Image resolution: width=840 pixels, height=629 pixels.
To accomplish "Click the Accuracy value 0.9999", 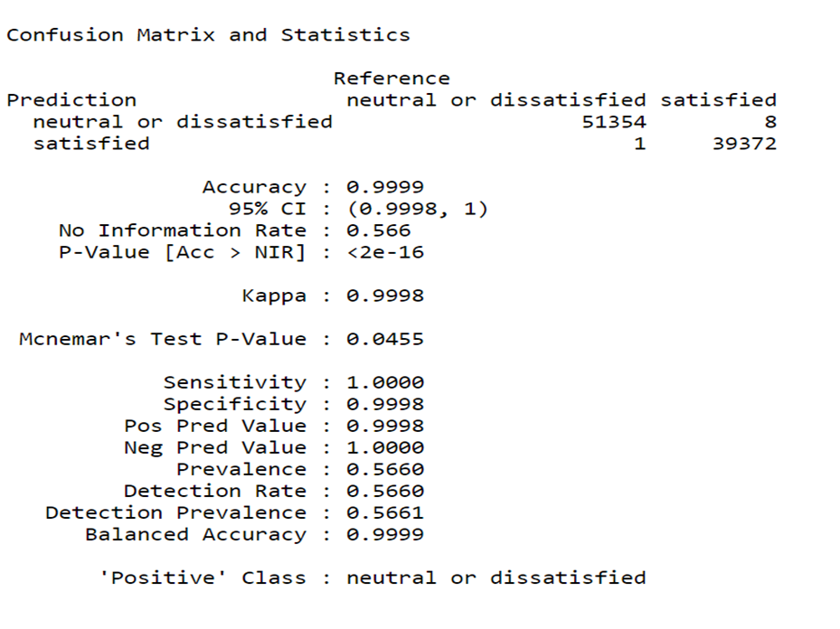I will coord(385,187).
